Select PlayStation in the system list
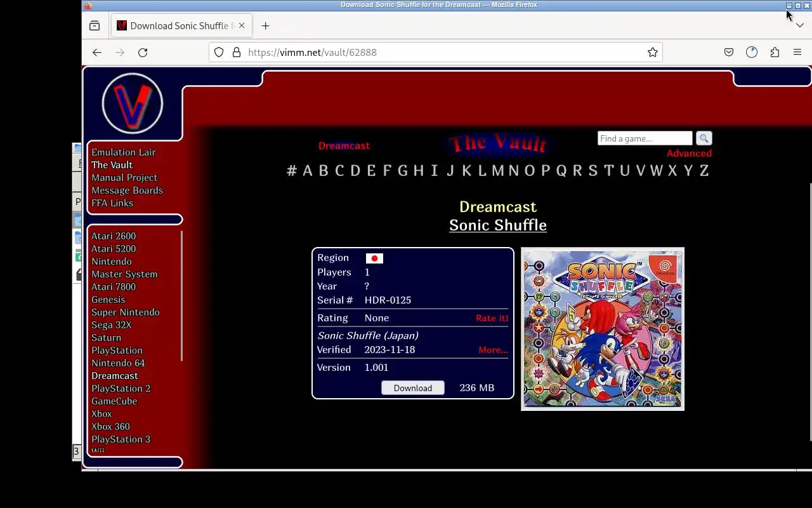Viewport: 812px width, 508px height. 117,350
